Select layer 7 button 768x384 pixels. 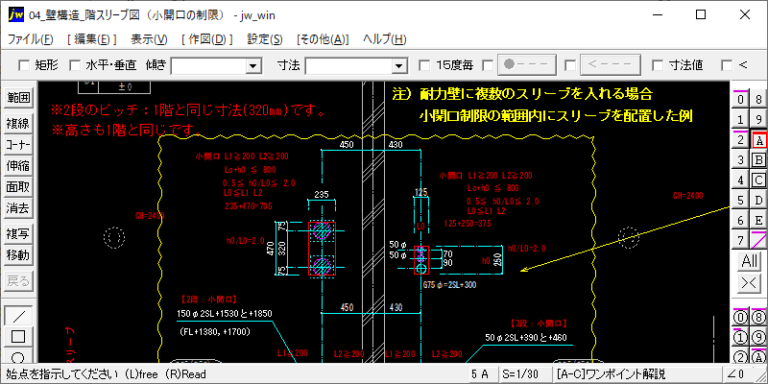point(741,240)
